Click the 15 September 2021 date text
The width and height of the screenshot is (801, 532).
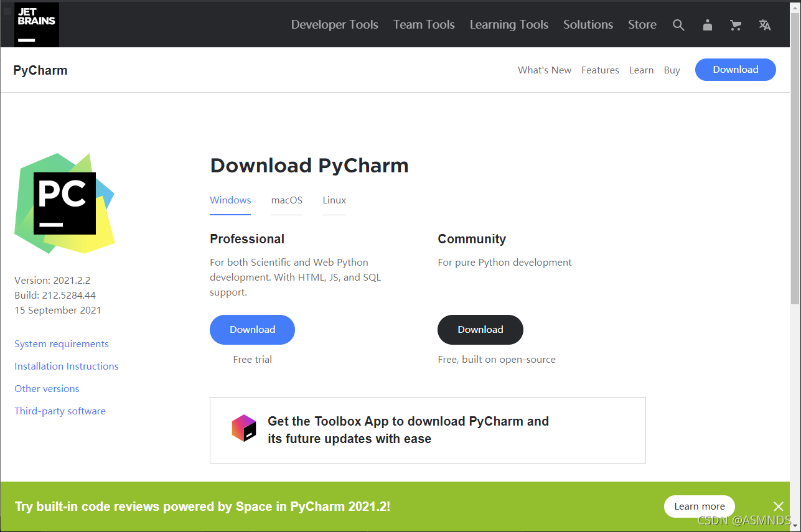tap(58, 310)
